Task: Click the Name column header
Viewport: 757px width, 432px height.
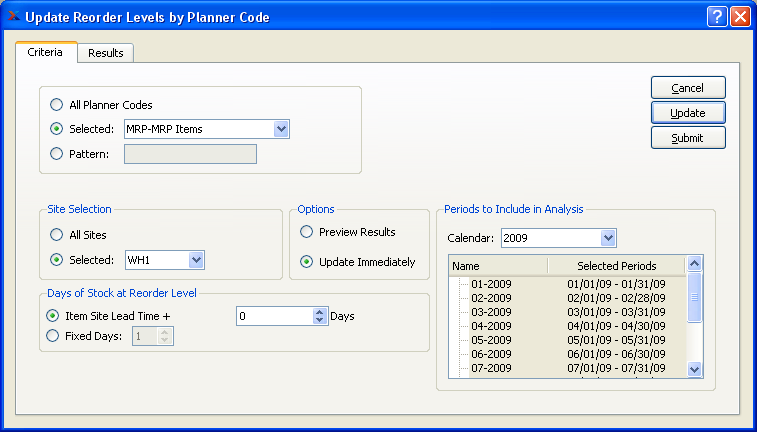Action: (x=498, y=266)
